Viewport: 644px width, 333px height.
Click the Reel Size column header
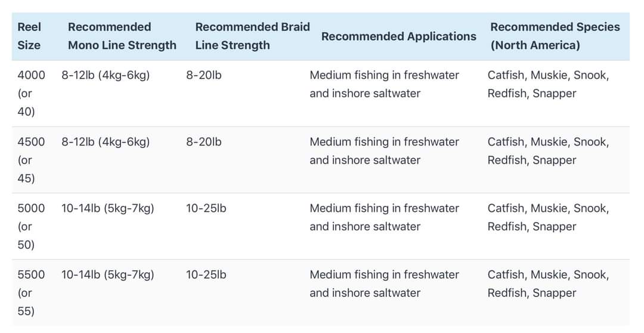pos(29,36)
